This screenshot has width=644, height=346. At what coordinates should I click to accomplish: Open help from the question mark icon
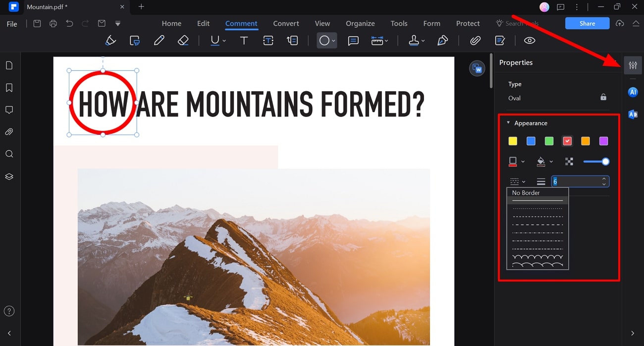click(9, 311)
